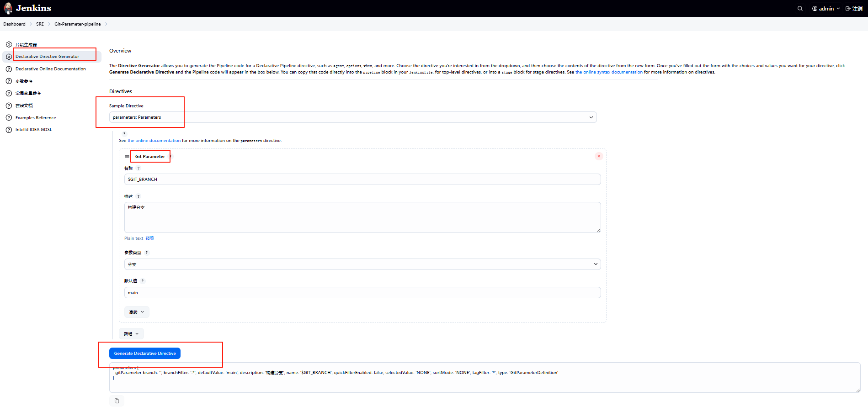Open the 参数类型 dropdown showing 分支
The image size is (868, 412).
[x=362, y=264]
